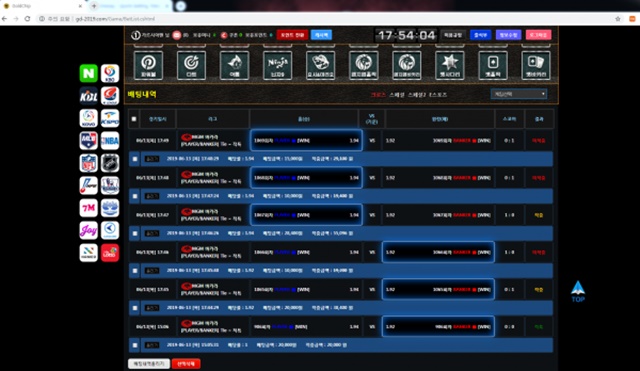Toggle select-all checkbox in table header
640x371 pixels.
134,119
